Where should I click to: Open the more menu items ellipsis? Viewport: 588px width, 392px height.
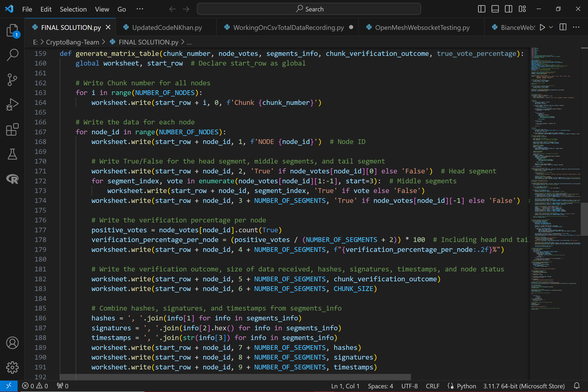[x=140, y=9]
